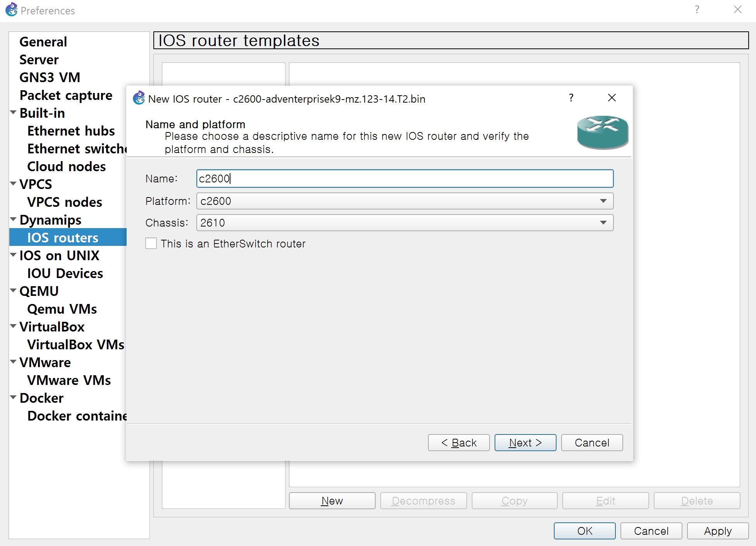Click the GNS3 icon in Preferences title bar
Image resolution: width=756 pixels, height=546 pixels.
pyautogui.click(x=12, y=10)
